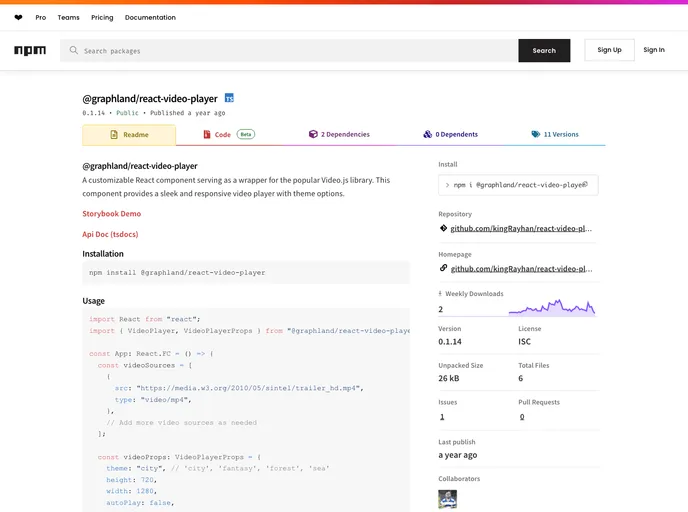Click the 'a year ago' last publish value
Viewport: 688px width, 512px height.
(458, 455)
